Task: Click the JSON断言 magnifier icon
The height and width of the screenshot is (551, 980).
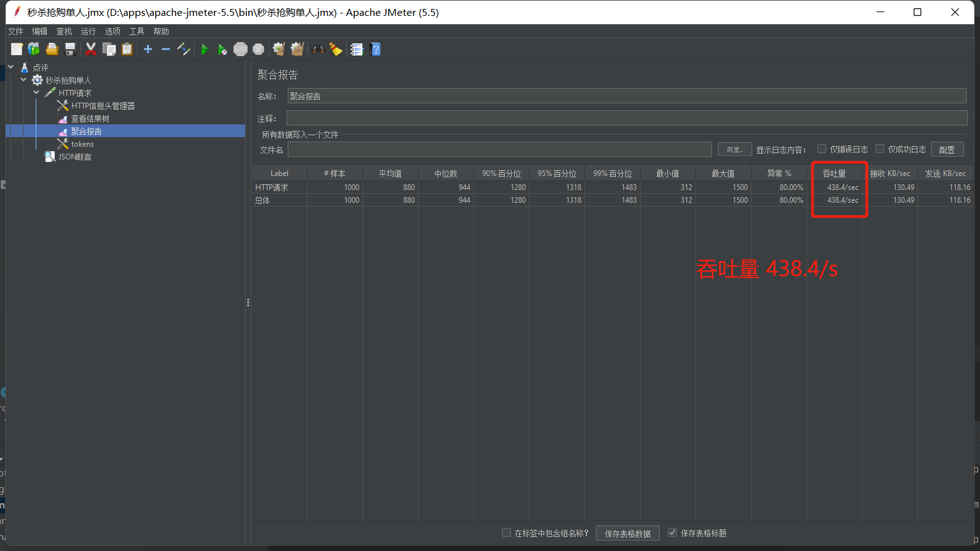Action: pyautogui.click(x=50, y=156)
